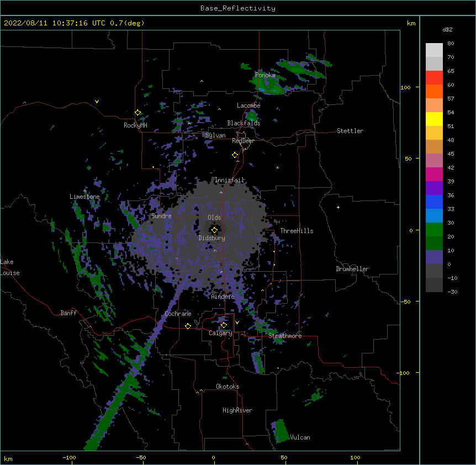Click the Calgary label
The height and width of the screenshot is (465, 476).
220,333
